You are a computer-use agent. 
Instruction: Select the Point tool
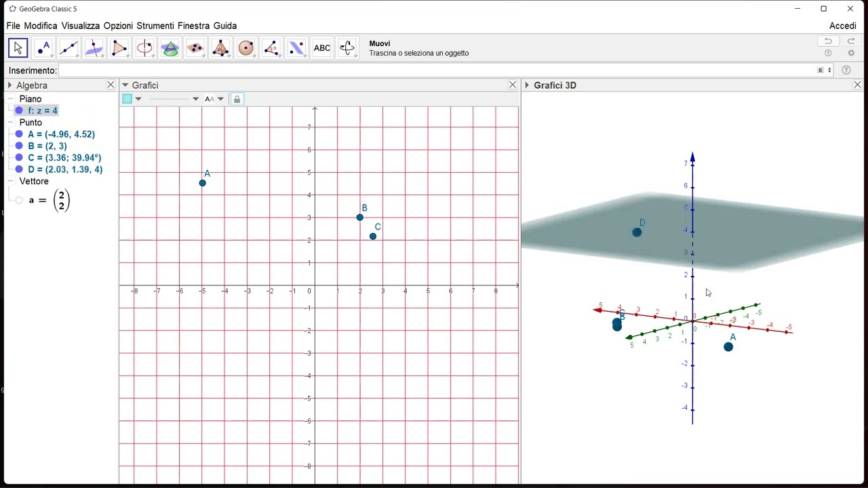click(43, 48)
